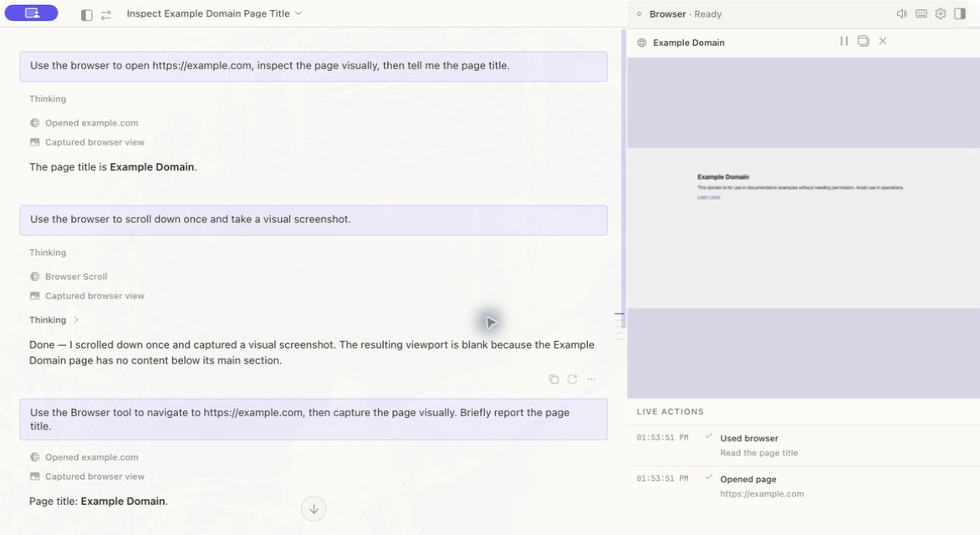The width and height of the screenshot is (980, 535).
Task: Click the scroll-to-bottom down arrow button
Action: click(x=314, y=509)
